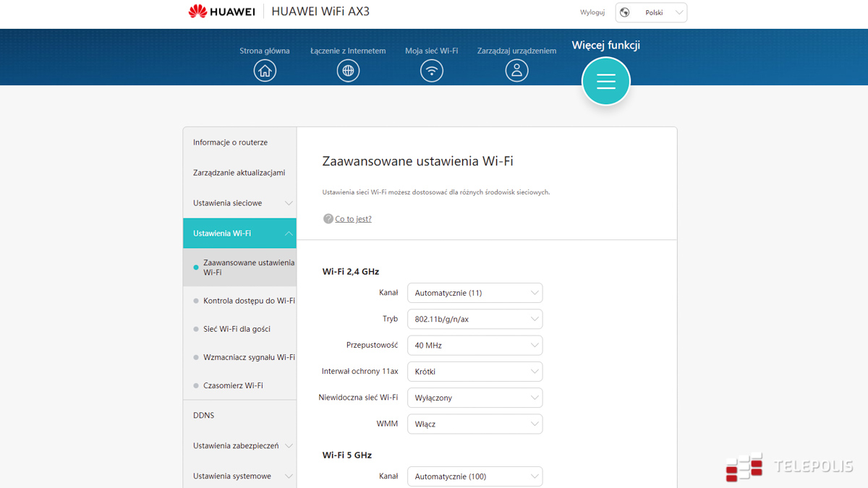
Task: Open the Niewidoczna sieć Wi-Fi dropdown
Action: tap(475, 398)
